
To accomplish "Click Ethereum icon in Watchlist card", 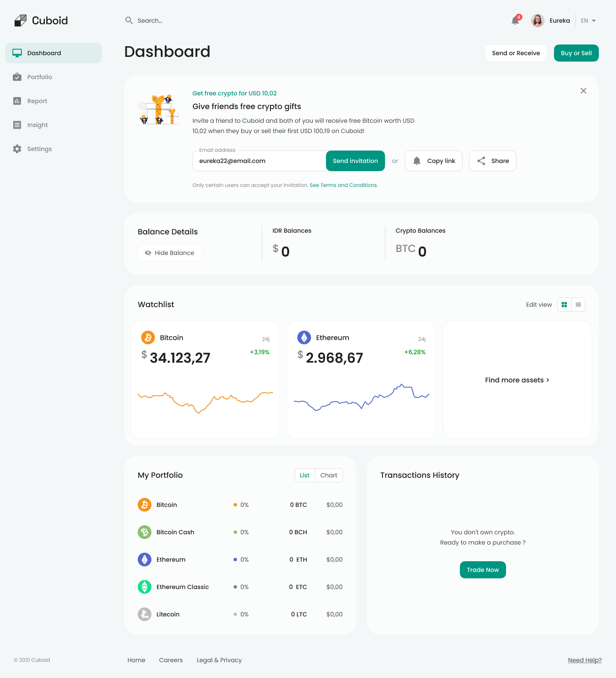I will 304,338.
